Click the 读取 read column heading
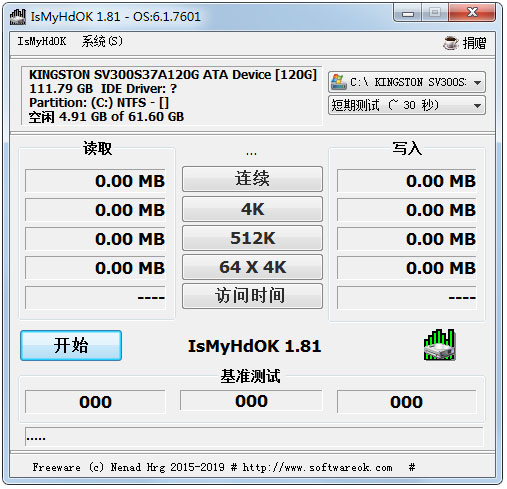Screen dimensions: 507x489 point(97,148)
